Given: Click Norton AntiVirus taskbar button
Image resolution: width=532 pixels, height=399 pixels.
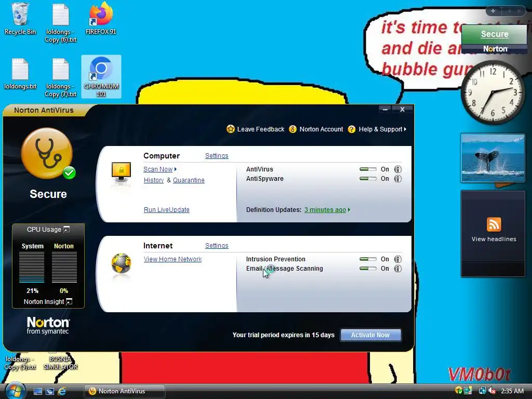Looking at the screenshot, I should 125,391.
